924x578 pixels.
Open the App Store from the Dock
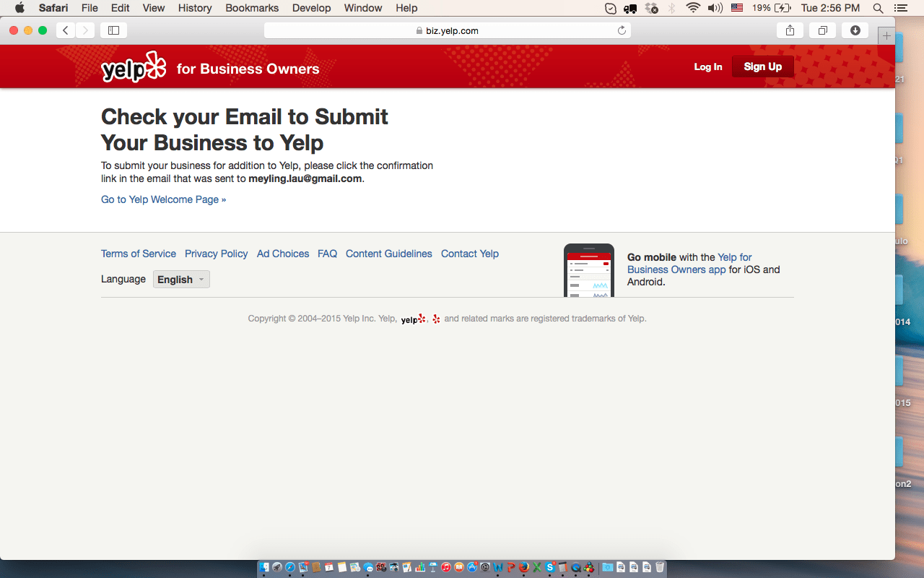pyautogui.click(x=472, y=567)
